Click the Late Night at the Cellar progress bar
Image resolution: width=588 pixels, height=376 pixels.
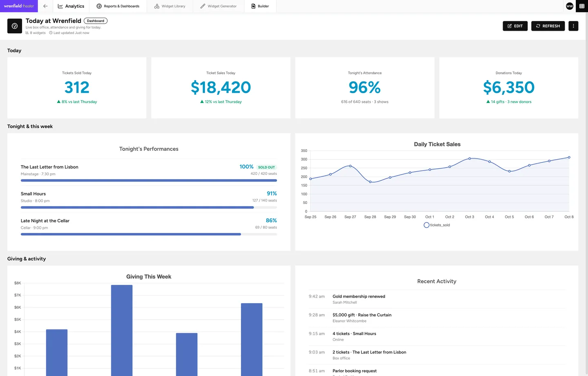coord(149,234)
